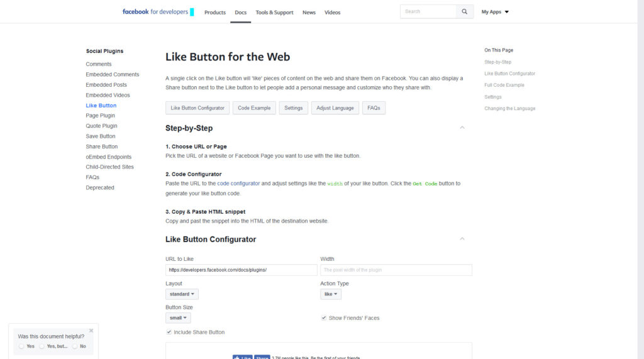Open the Button Size small dropdown
The image size is (644, 359).
[x=178, y=318]
